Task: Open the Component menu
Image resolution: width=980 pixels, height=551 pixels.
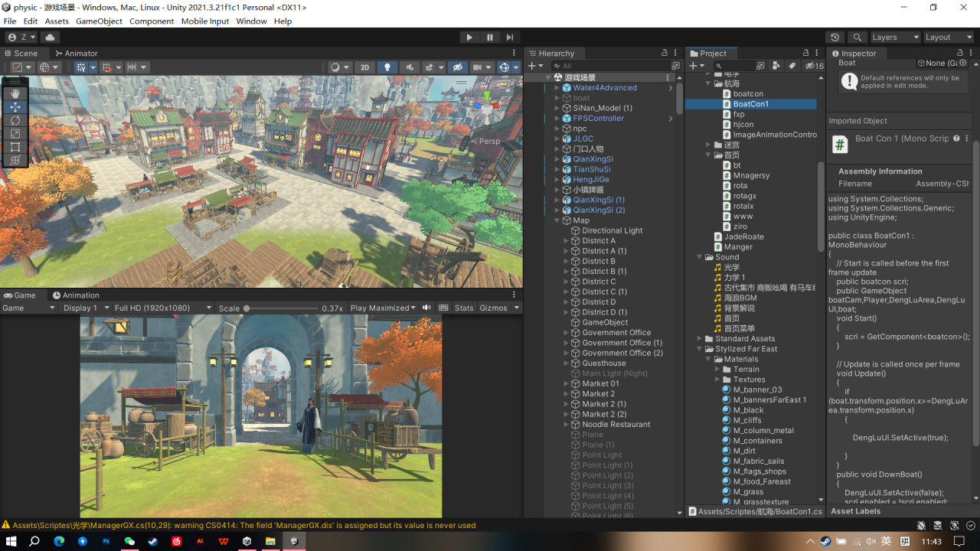Action: [x=152, y=21]
